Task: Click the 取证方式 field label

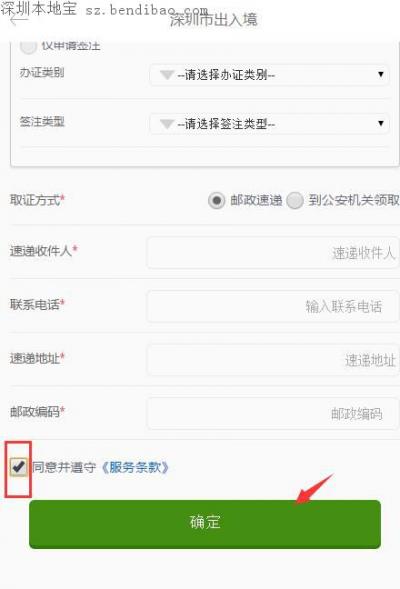Action: pos(37,200)
